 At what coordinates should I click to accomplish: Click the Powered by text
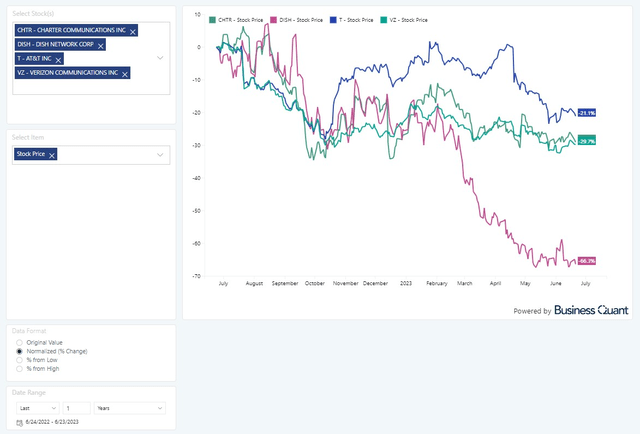pos(532,311)
